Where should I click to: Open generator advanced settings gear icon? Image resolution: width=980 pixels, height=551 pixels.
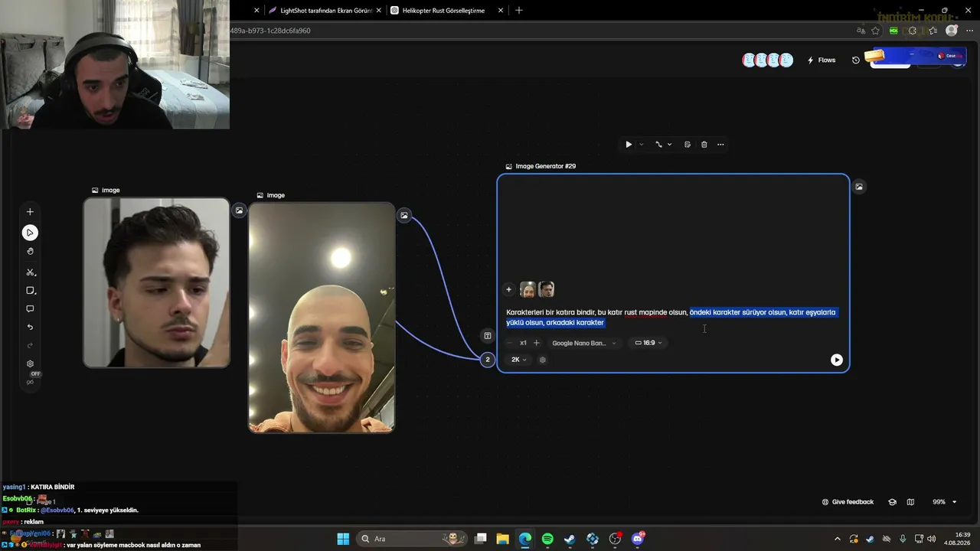tap(543, 360)
